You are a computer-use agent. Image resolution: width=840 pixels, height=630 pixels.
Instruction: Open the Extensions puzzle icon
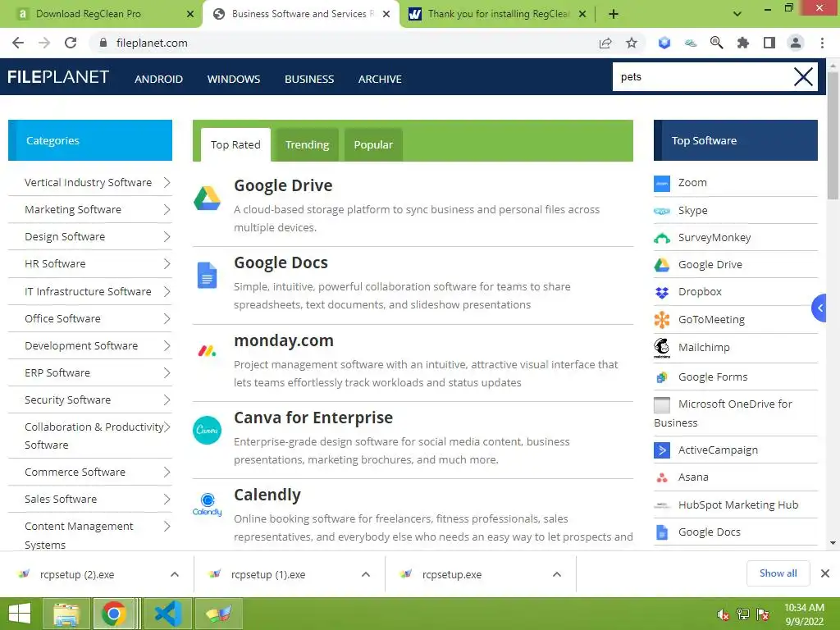tap(742, 43)
